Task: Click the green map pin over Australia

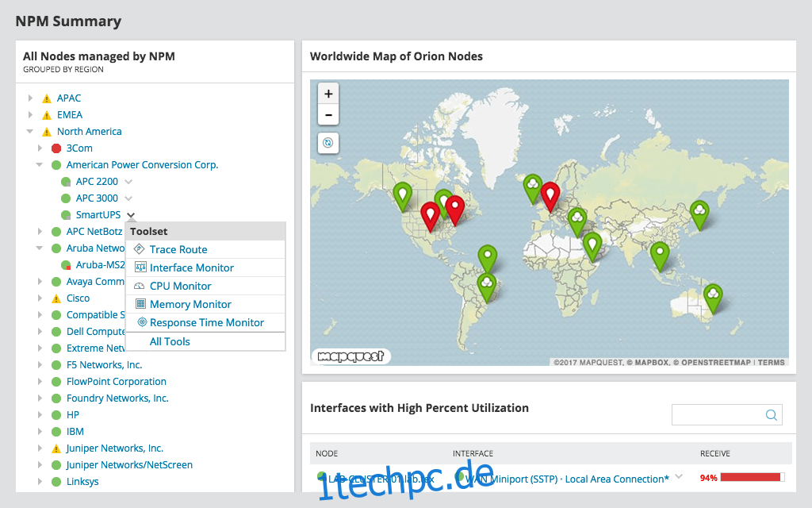Action: [713, 298]
